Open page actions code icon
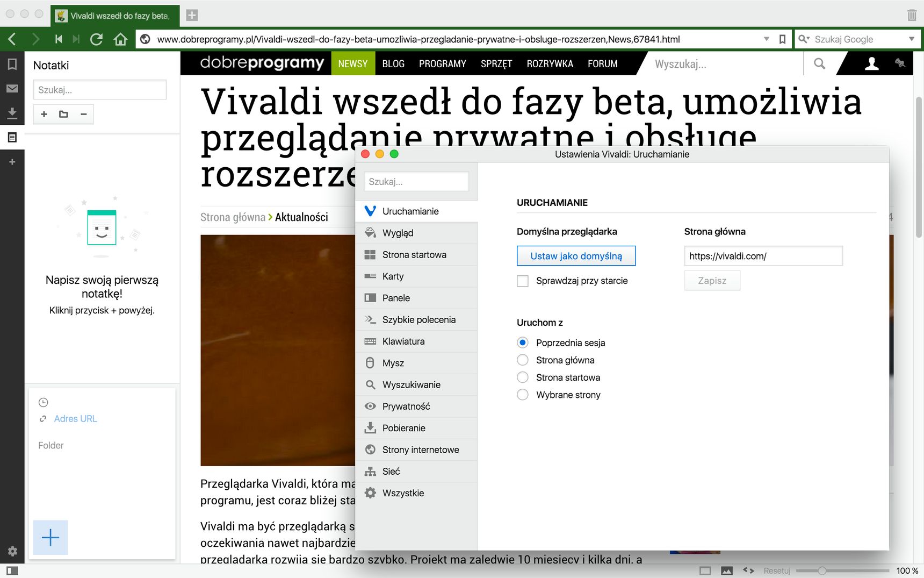The image size is (924, 578). coord(748,570)
